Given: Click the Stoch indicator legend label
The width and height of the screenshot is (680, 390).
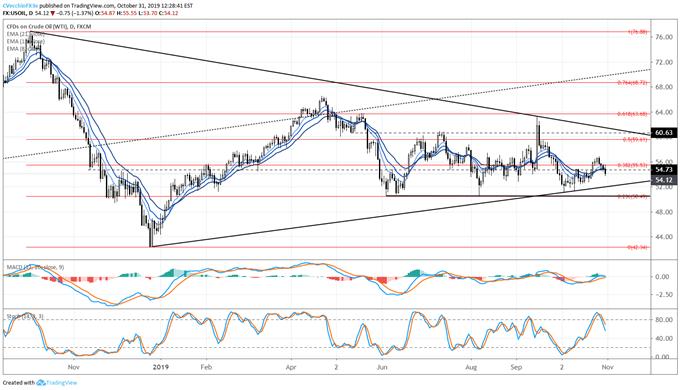Looking at the screenshot, I should point(25,317).
